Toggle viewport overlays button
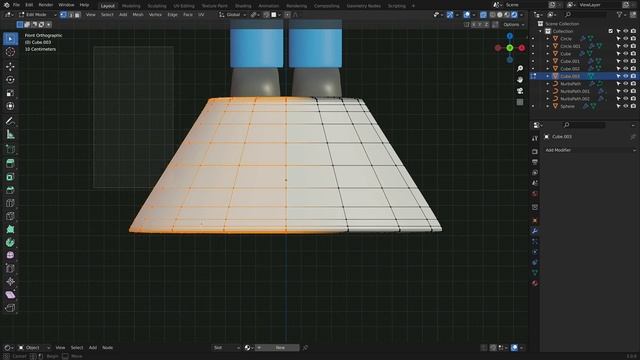The height and width of the screenshot is (360, 640). point(467,15)
